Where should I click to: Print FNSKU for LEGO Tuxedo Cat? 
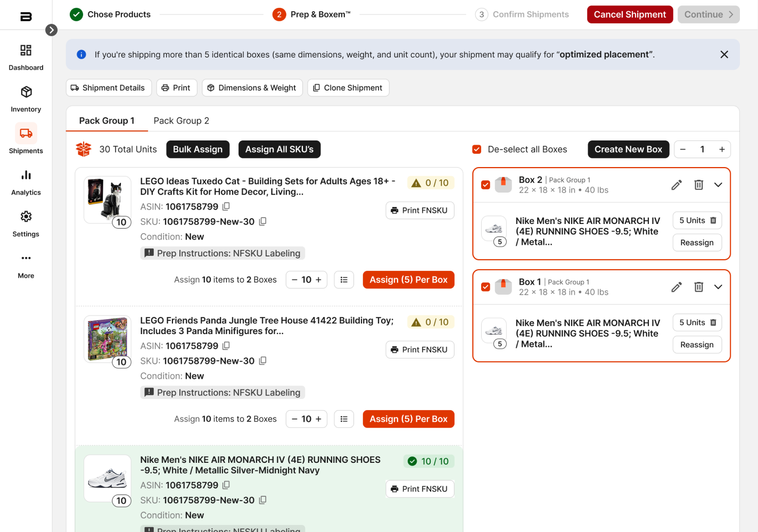tap(420, 210)
